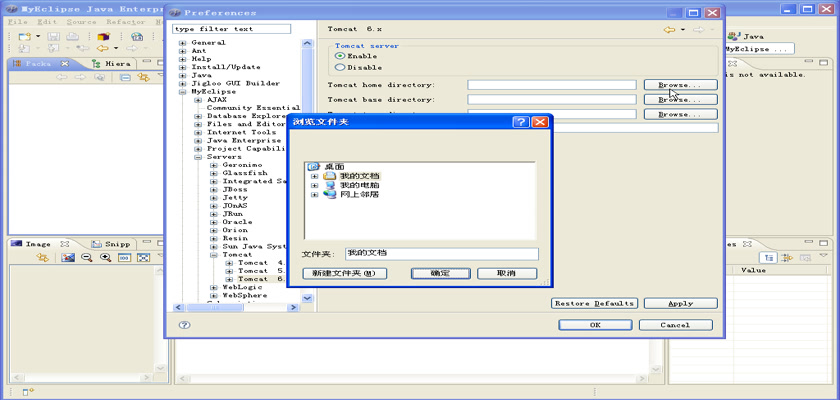Click the Tomcat home directory text field
This screenshot has width=840, height=400.
click(552, 85)
